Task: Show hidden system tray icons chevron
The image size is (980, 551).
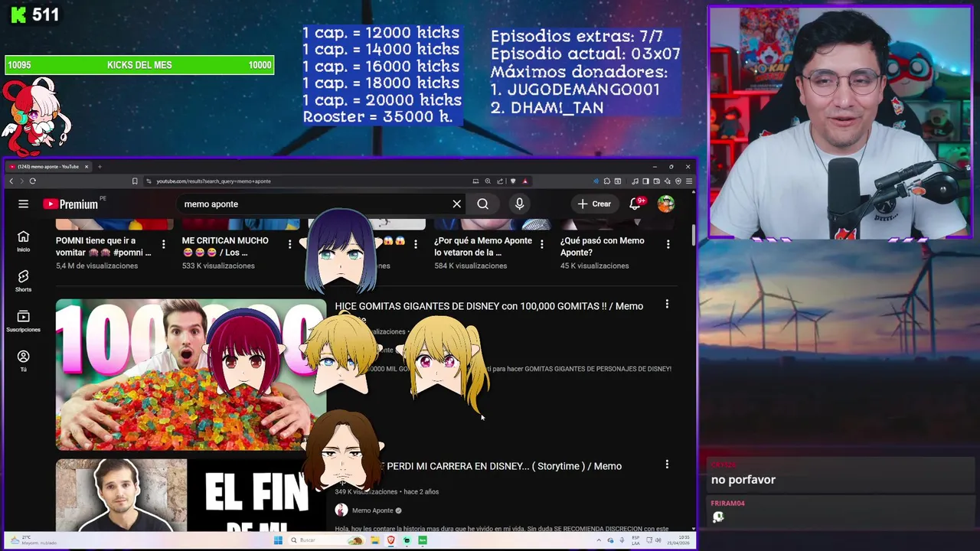Action: [599, 540]
